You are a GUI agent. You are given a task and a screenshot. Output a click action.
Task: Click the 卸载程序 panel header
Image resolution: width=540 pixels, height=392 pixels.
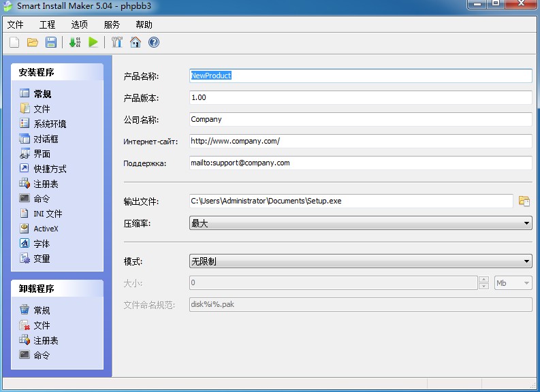click(x=57, y=289)
